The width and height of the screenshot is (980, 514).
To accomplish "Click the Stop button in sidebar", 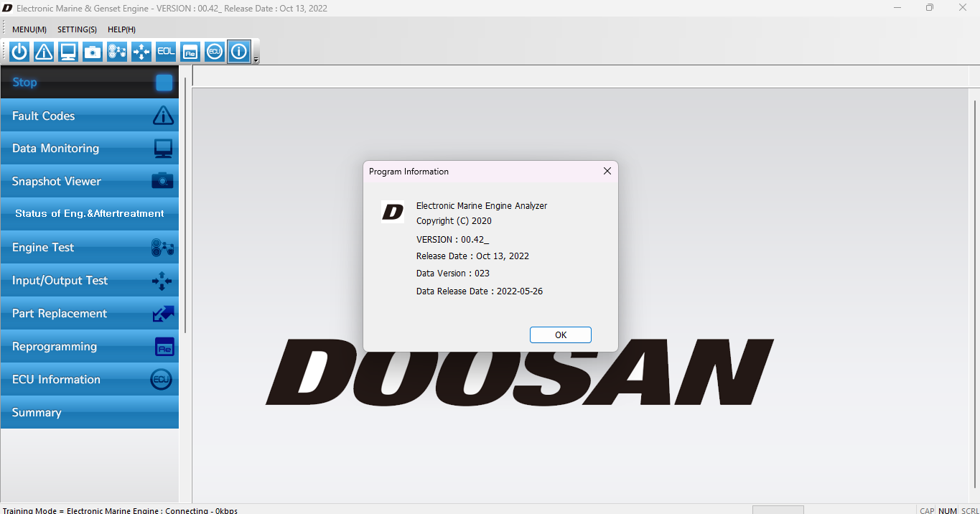I will [90, 83].
